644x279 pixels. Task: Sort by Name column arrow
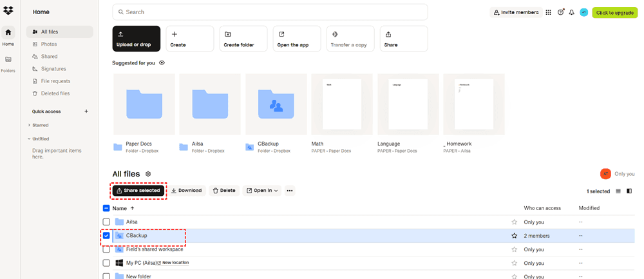132,208
